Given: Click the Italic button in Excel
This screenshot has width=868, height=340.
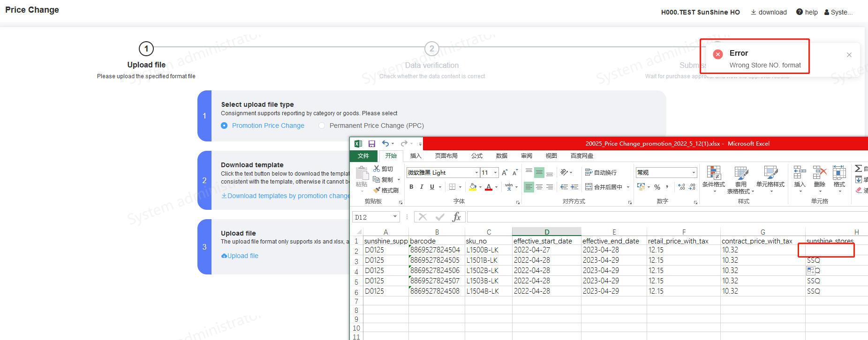Looking at the screenshot, I should (422, 187).
